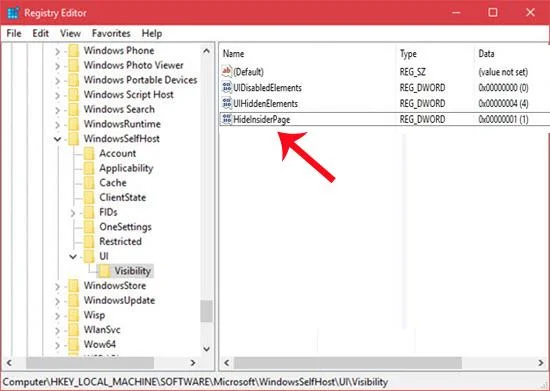
Task: Click the Restricted folder icon
Action: [x=89, y=242]
